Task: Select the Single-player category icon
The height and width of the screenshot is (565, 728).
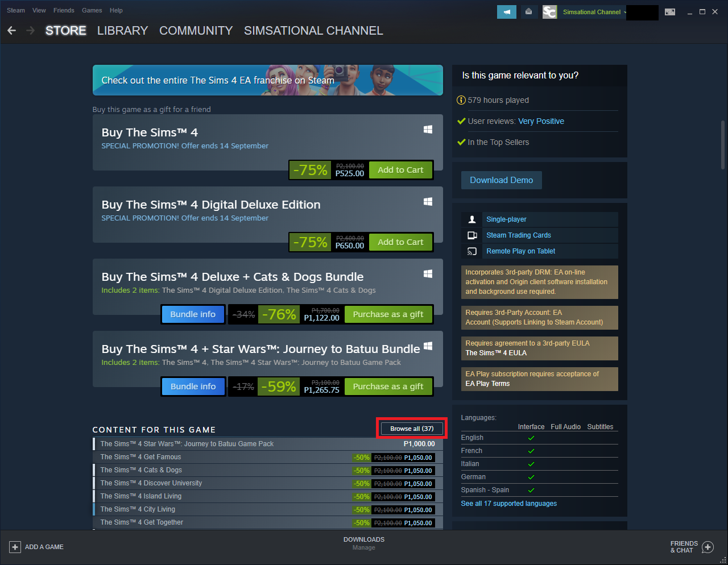Action: tap(471, 219)
